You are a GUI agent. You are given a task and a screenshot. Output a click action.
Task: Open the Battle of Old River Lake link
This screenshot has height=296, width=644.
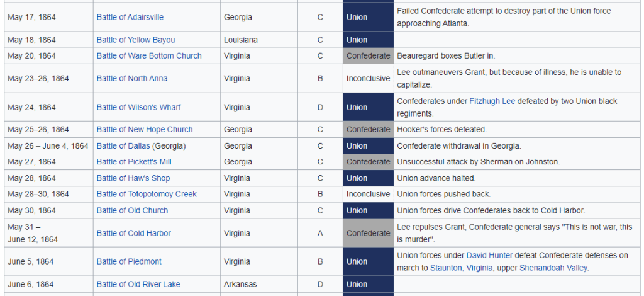click(x=138, y=284)
